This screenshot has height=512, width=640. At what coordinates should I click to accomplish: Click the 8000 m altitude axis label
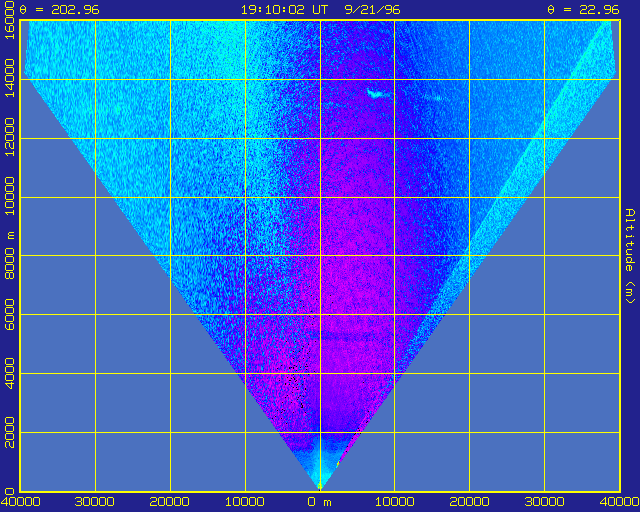point(9,255)
